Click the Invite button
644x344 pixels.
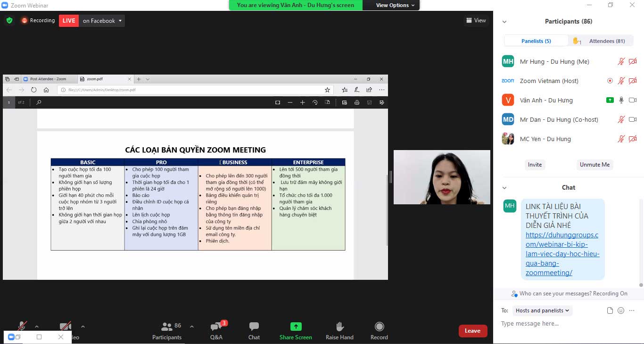pyautogui.click(x=535, y=165)
